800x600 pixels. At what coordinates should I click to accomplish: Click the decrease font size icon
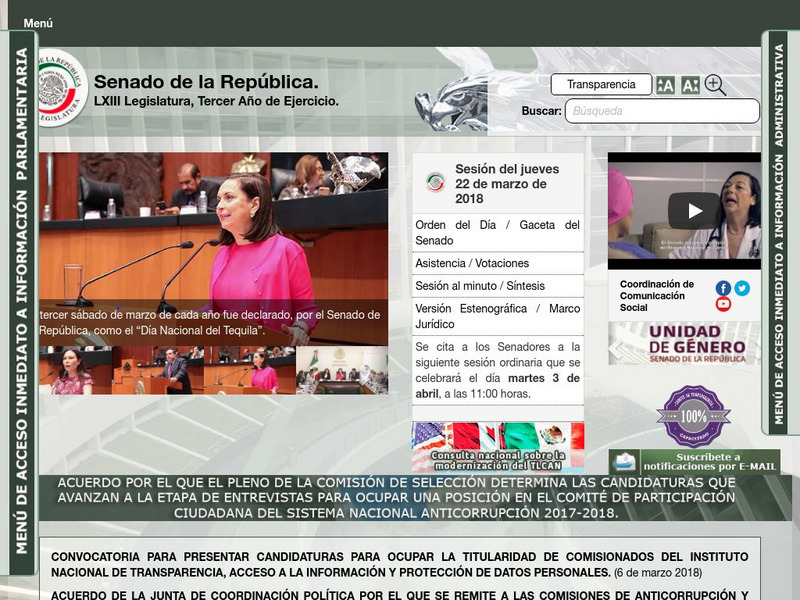click(x=690, y=84)
